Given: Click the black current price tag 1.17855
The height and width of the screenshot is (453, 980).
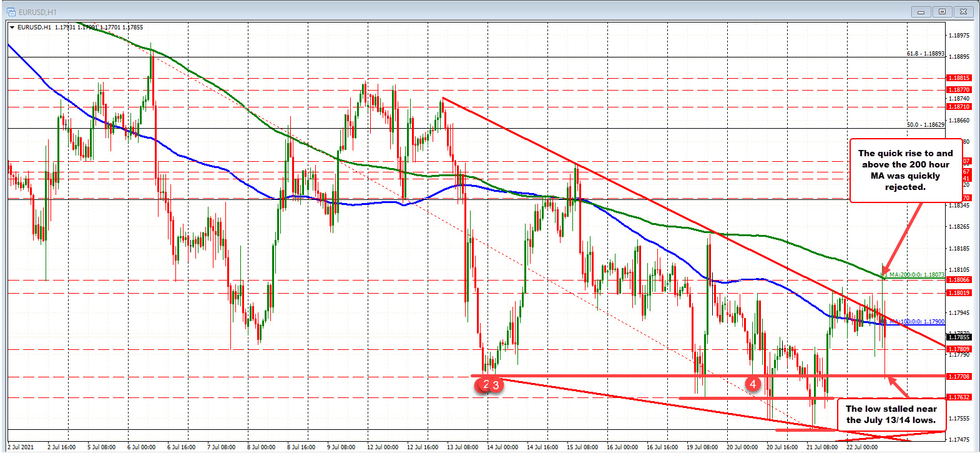Looking at the screenshot, I should (x=959, y=337).
